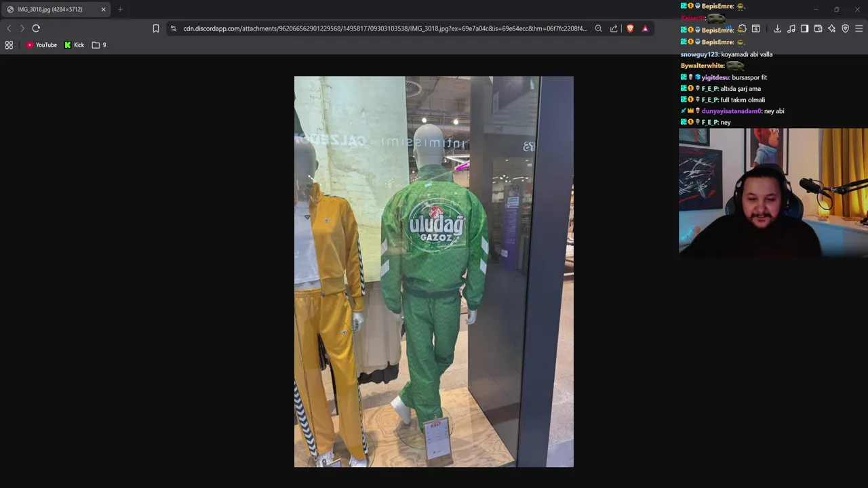Open a new tab with plus button

pyautogui.click(x=120, y=9)
